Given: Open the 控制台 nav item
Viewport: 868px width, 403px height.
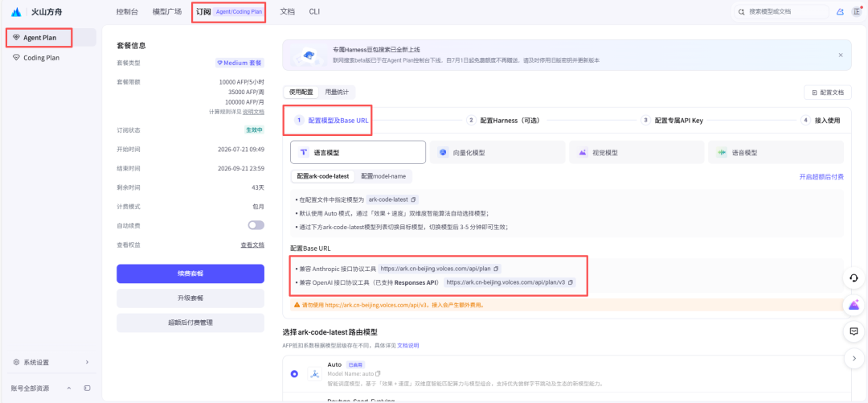Looking at the screenshot, I should tap(127, 11).
